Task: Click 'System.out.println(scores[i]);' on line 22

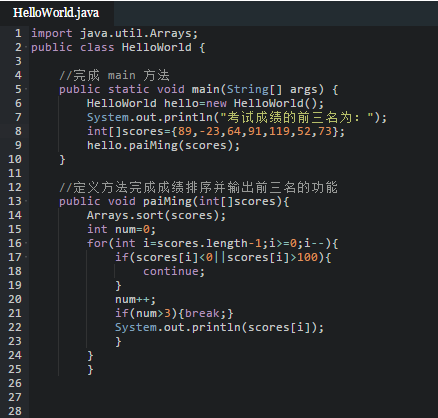Action: pos(219,328)
